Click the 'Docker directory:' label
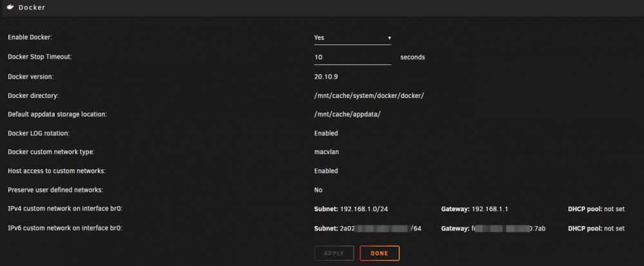The image size is (644, 266). 33,96
